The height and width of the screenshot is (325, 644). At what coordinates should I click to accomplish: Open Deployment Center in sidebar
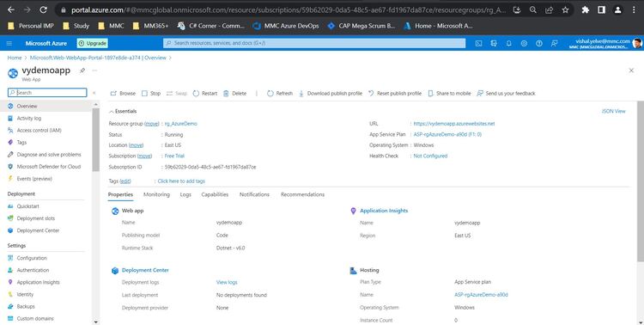38,230
